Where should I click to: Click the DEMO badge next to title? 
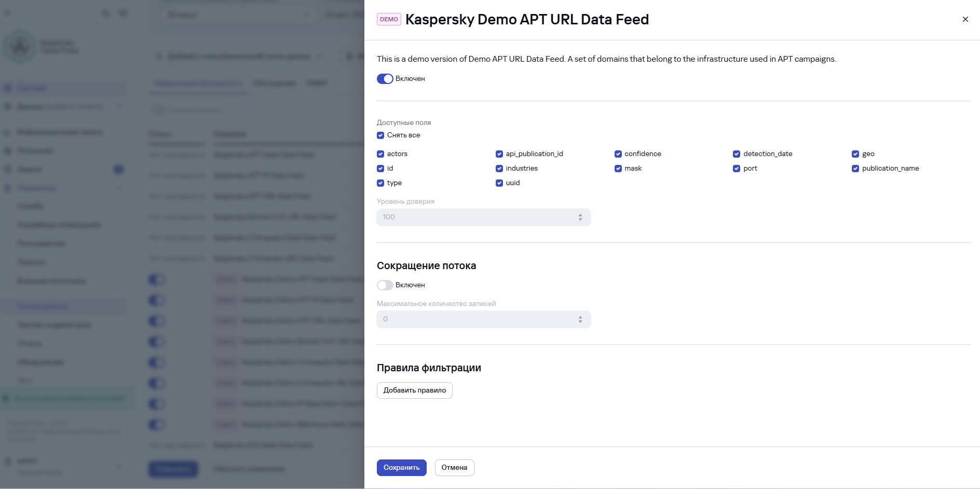[389, 19]
